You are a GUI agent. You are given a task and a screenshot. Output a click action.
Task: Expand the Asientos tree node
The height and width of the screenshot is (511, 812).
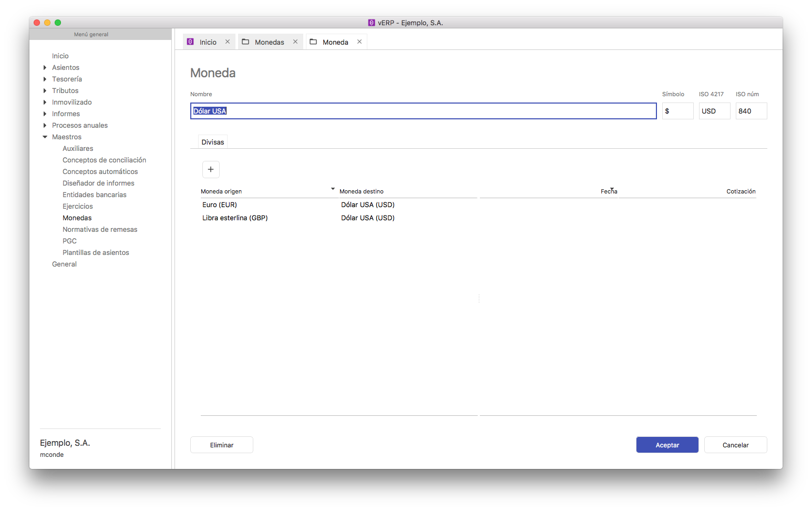(45, 68)
